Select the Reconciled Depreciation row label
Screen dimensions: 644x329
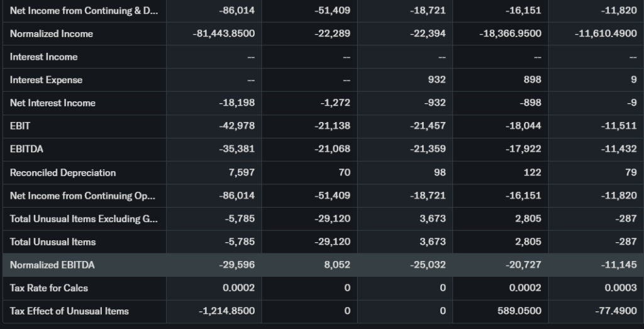pyautogui.click(x=63, y=172)
